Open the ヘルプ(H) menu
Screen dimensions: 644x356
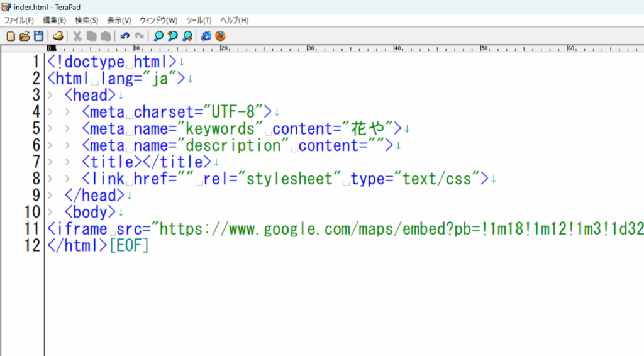pos(235,20)
